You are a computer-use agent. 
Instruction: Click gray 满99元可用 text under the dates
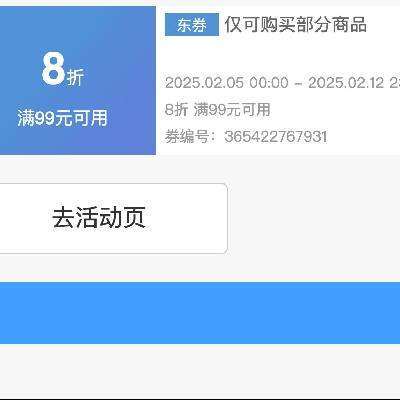pos(232,109)
